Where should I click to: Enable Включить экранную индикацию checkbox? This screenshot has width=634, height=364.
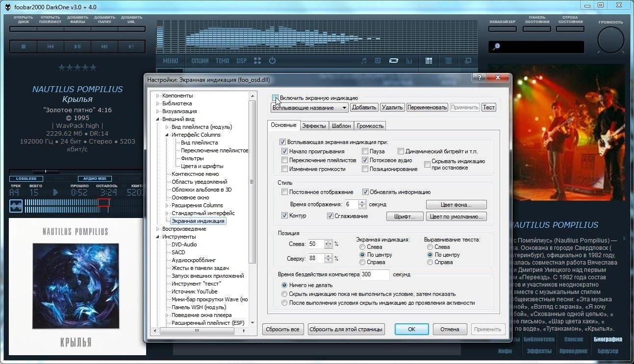point(275,97)
